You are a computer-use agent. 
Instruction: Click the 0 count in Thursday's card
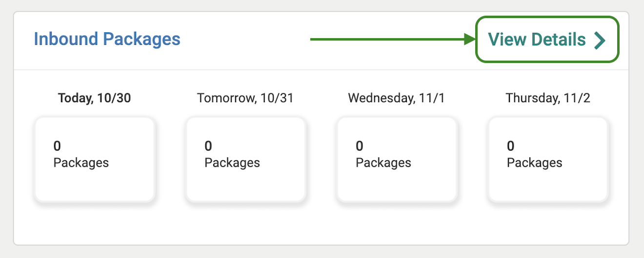click(x=511, y=146)
